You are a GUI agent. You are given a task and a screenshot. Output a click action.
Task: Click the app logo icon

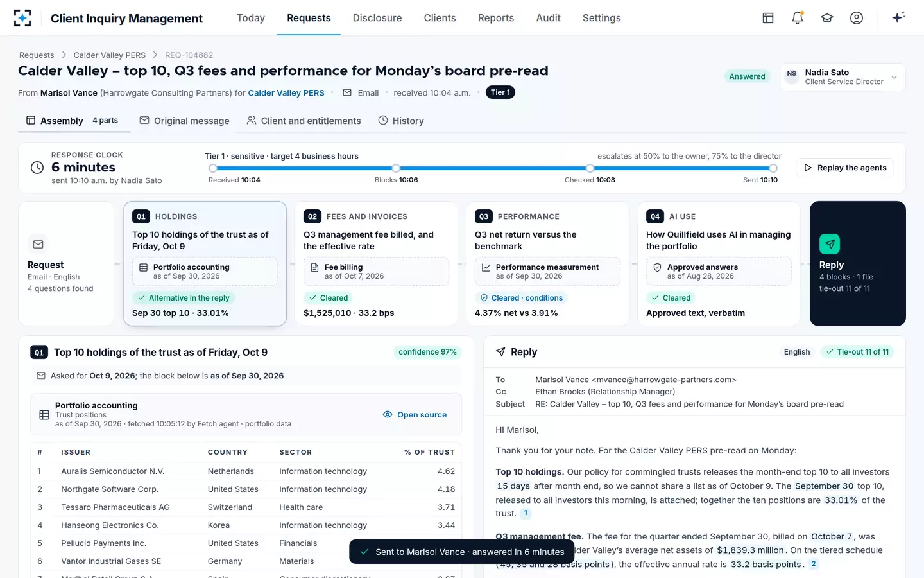(22, 18)
